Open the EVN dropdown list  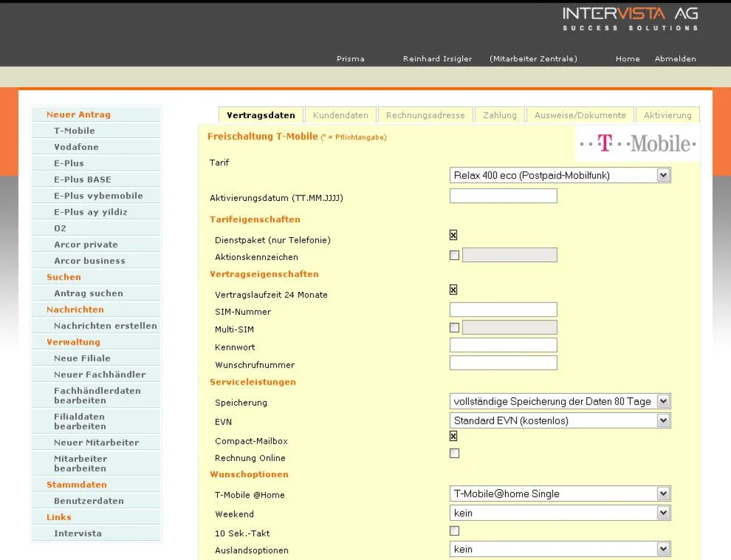pos(560,421)
